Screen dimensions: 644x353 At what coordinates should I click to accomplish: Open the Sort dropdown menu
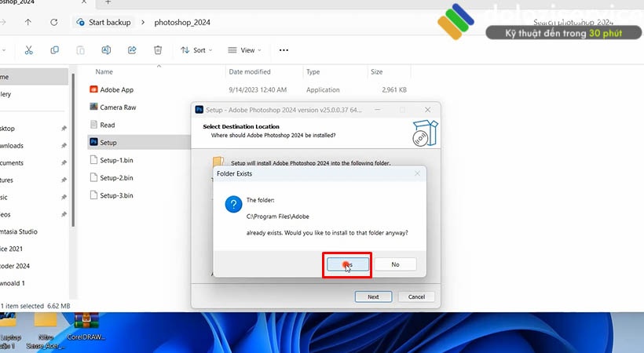[196, 50]
